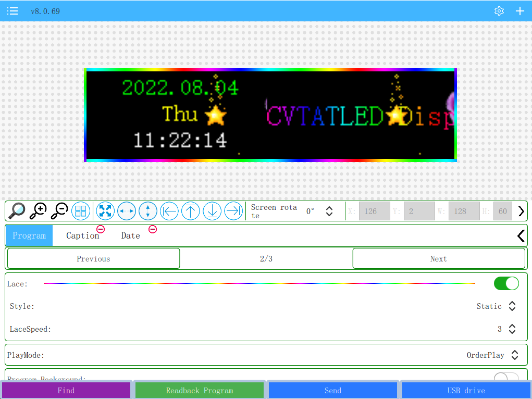Click the Send button
This screenshot has width=532, height=399.
pyautogui.click(x=333, y=391)
